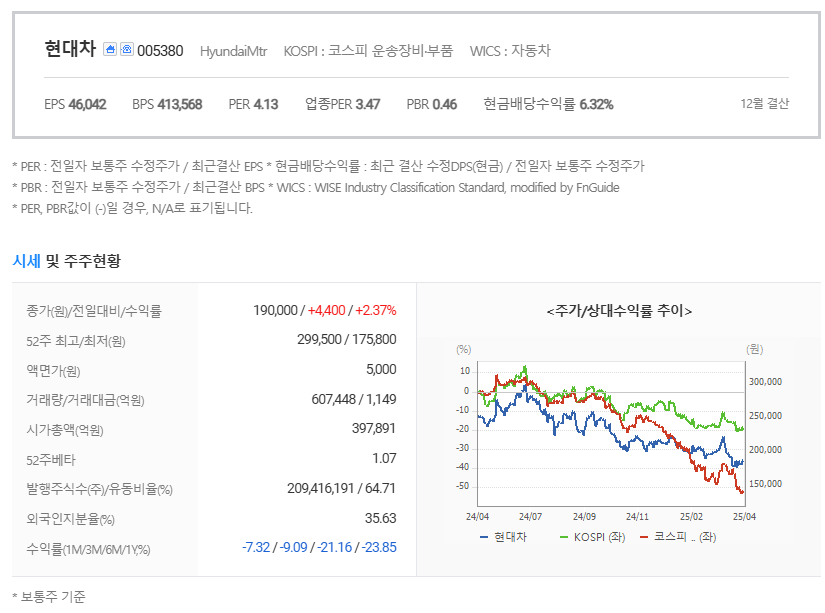Select foreign ownership 35.63
The height and width of the screenshot is (613, 825).
coord(380,518)
